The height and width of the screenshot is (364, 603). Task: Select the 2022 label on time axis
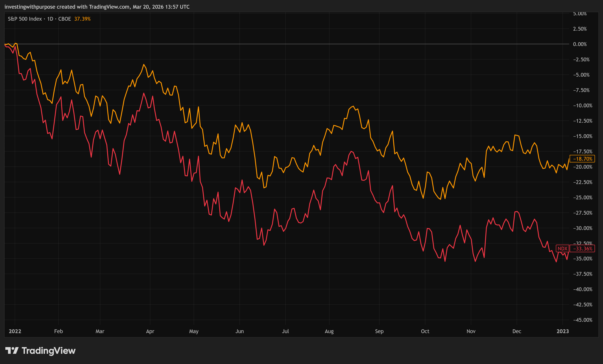pyautogui.click(x=15, y=331)
